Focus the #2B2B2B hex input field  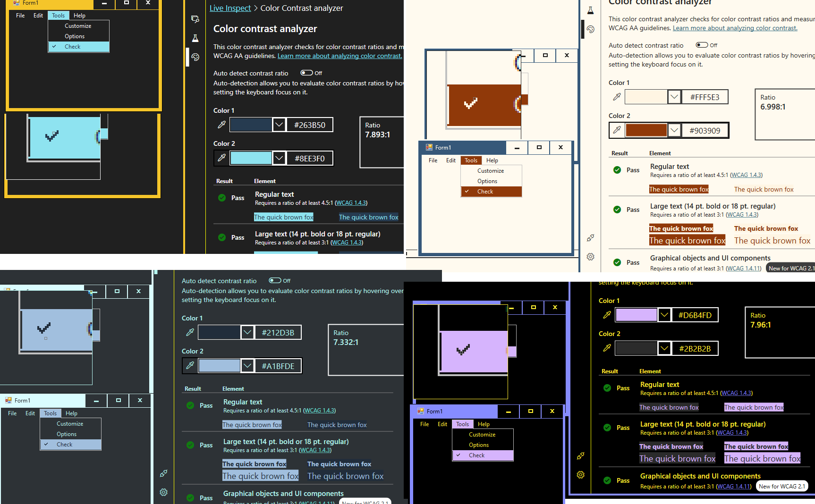[x=695, y=348]
